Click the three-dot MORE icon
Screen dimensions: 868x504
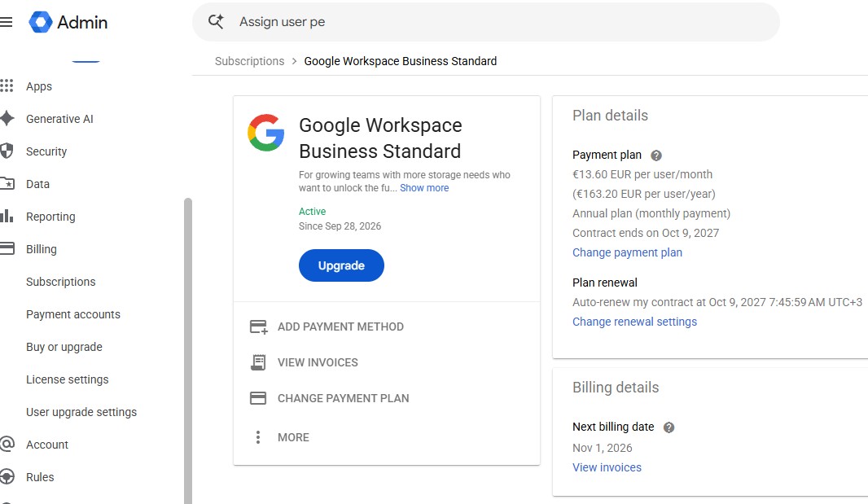[258, 437]
